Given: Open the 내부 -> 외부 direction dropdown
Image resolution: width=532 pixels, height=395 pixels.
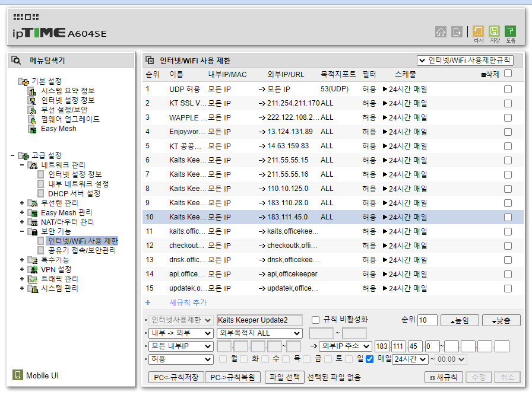Looking at the screenshot, I should tap(181, 333).
